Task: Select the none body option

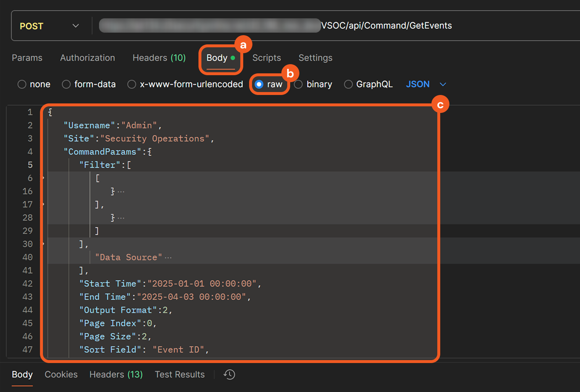Action: 22,84
